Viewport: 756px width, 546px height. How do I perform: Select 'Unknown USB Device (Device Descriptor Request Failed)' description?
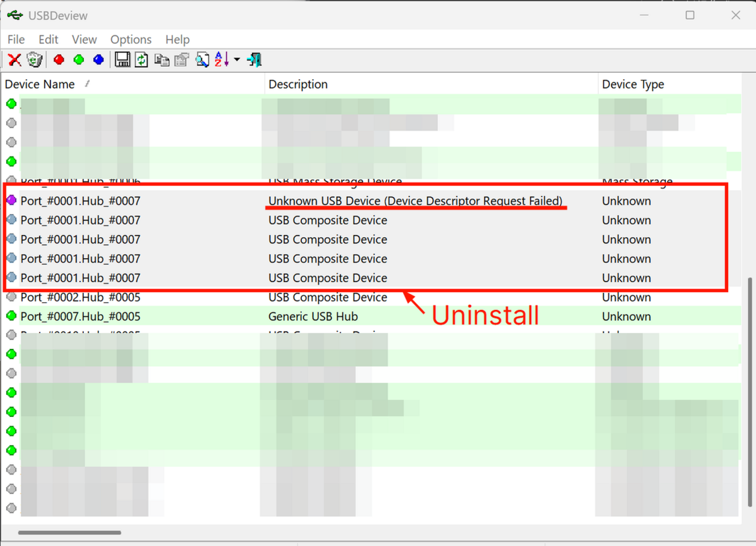click(415, 201)
